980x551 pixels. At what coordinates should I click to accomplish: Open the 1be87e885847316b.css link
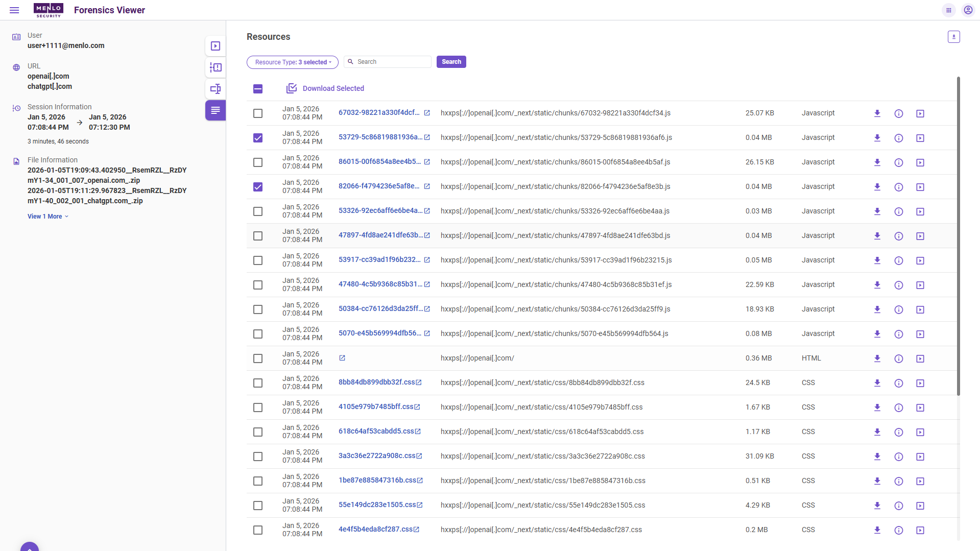coord(377,480)
